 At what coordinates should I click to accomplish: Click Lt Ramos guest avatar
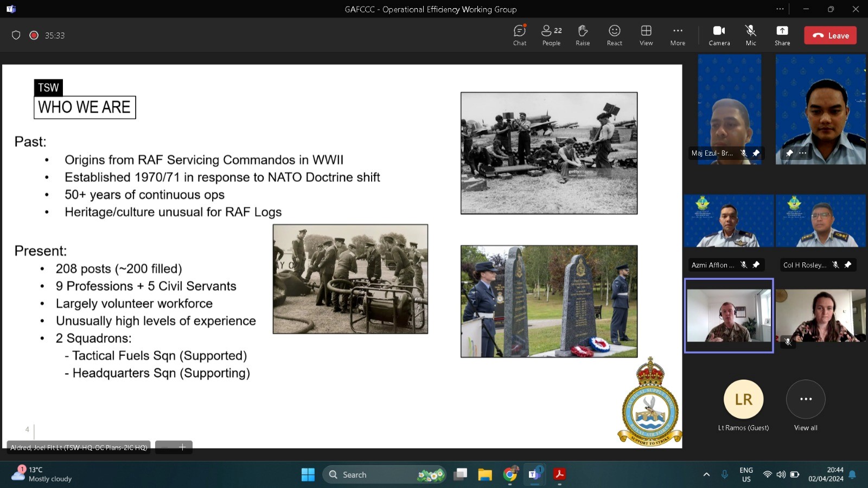click(743, 399)
